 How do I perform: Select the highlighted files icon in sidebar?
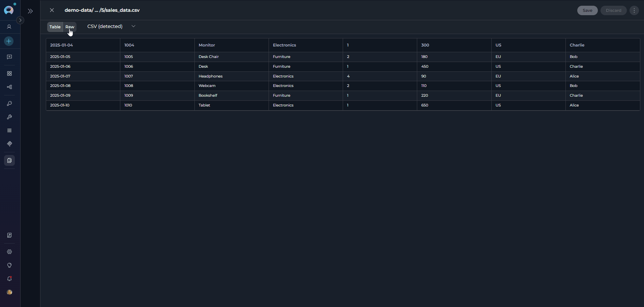tap(9, 160)
